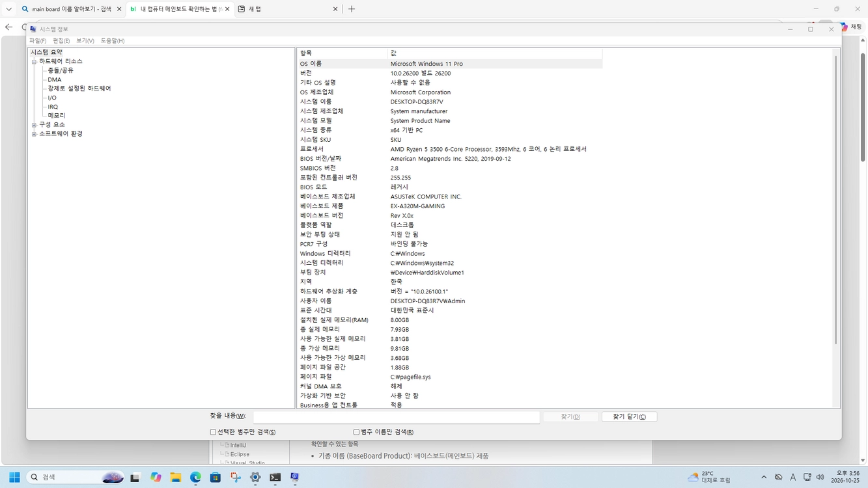Open the 파일(F) menu

[38, 41]
